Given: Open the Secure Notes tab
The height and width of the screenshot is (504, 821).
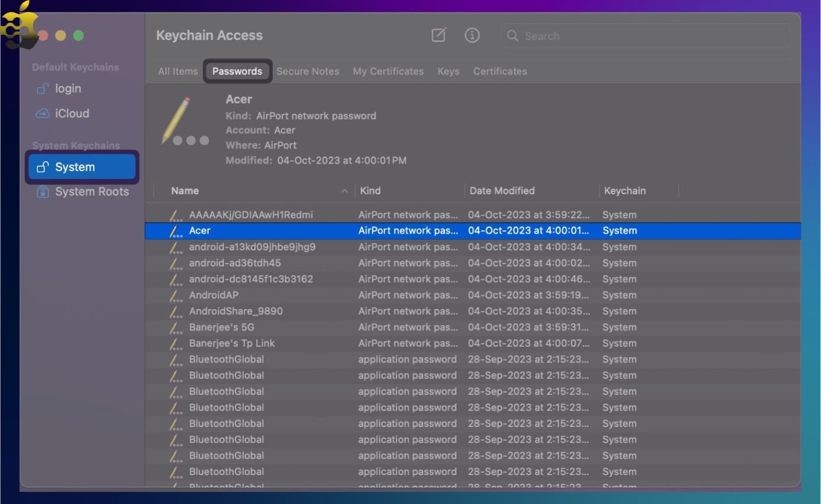Looking at the screenshot, I should (x=308, y=71).
